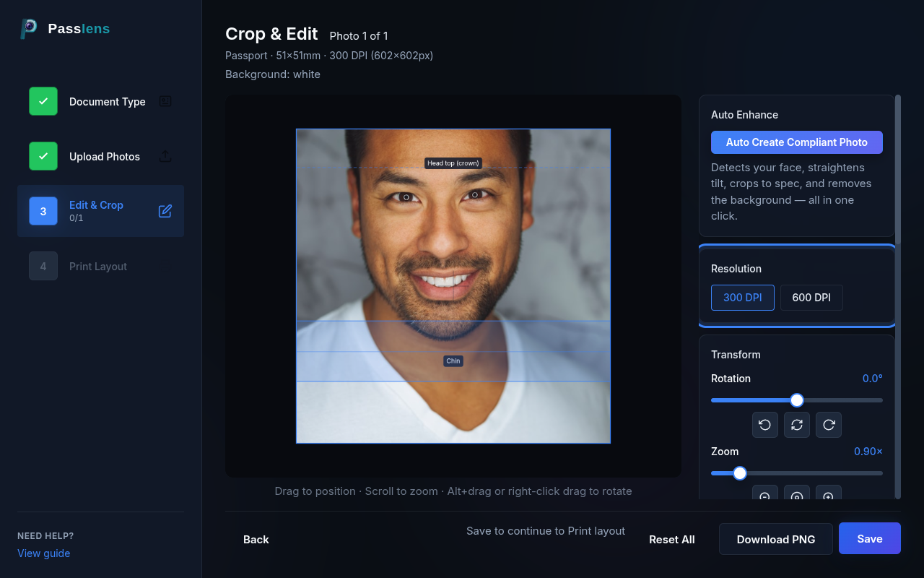Click the right eye marker on photo
This screenshot has width=924, height=578.
pyautogui.click(x=475, y=194)
